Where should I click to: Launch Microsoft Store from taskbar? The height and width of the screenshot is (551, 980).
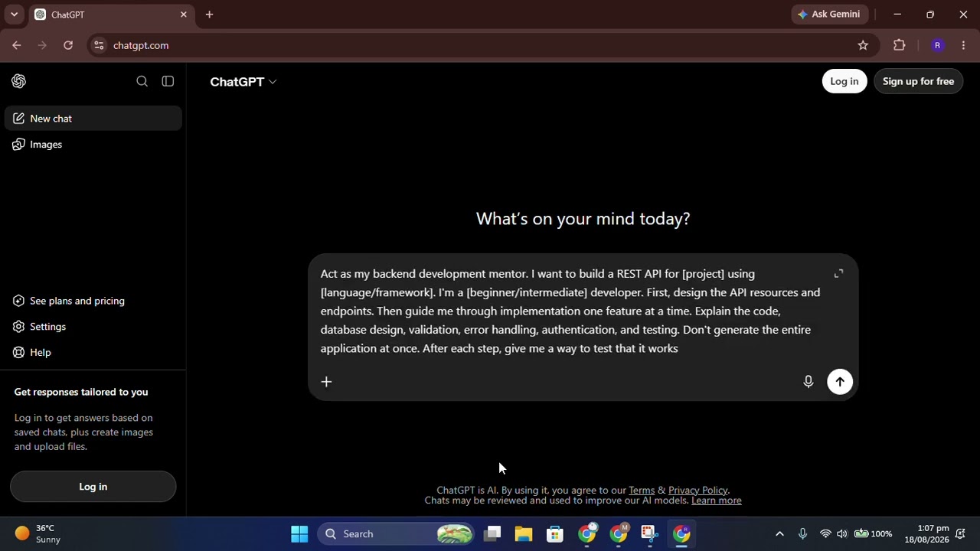[555, 534]
